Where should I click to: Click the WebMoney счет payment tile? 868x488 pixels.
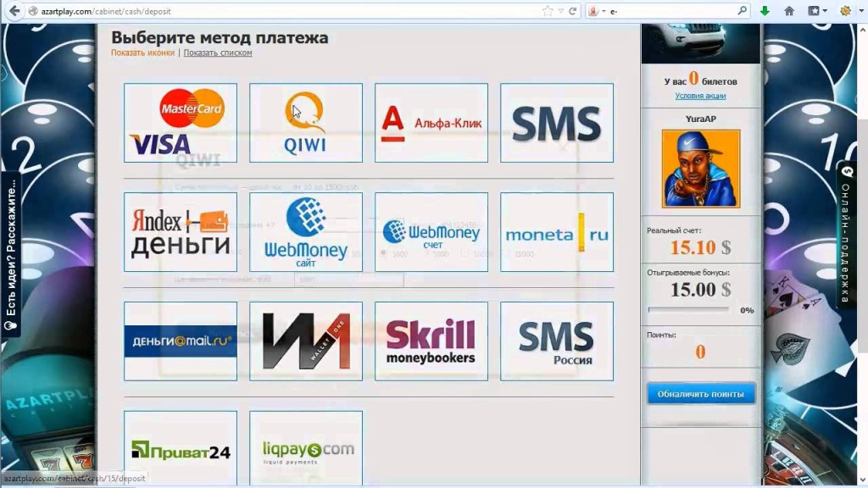(x=431, y=231)
